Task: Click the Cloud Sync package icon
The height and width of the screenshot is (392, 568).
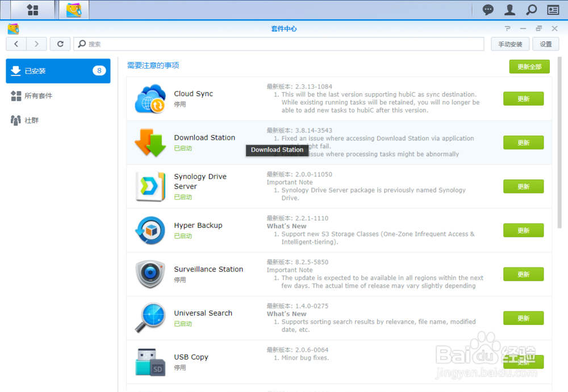Action: coord(151,98)
